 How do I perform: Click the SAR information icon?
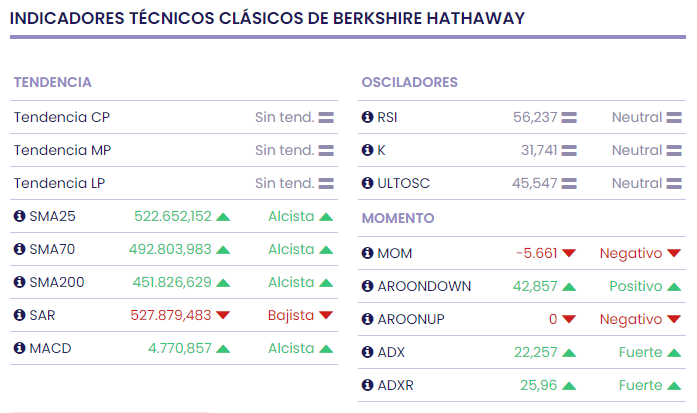point(19,315)
